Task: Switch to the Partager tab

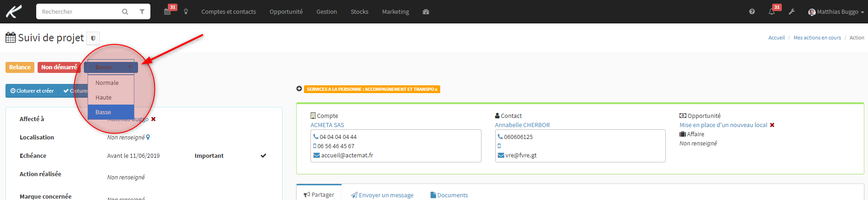Action: (x=319, y=194)
